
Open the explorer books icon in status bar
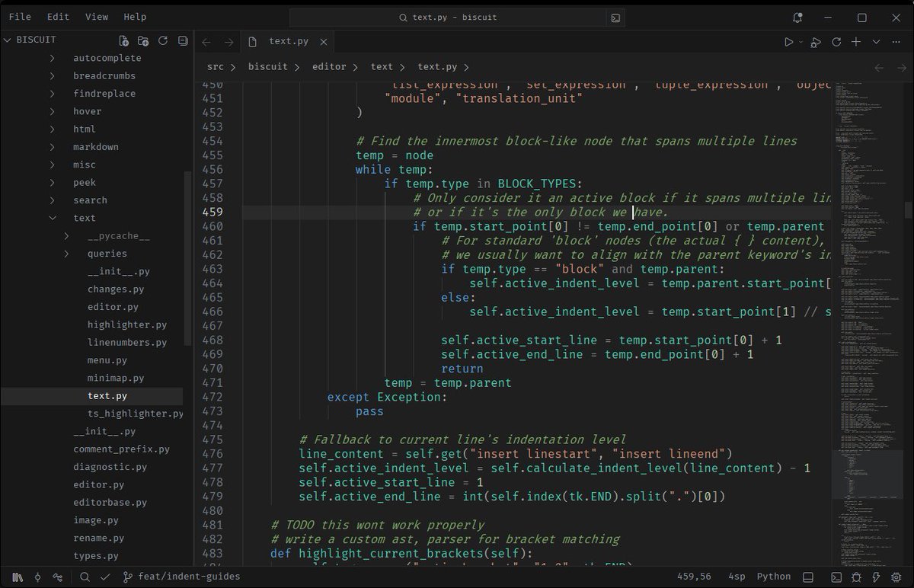[x=17, y=577]
